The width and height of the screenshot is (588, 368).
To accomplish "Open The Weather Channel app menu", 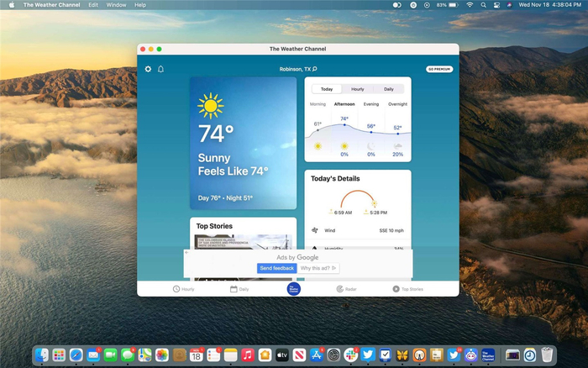I will click(x=52, y=5).
